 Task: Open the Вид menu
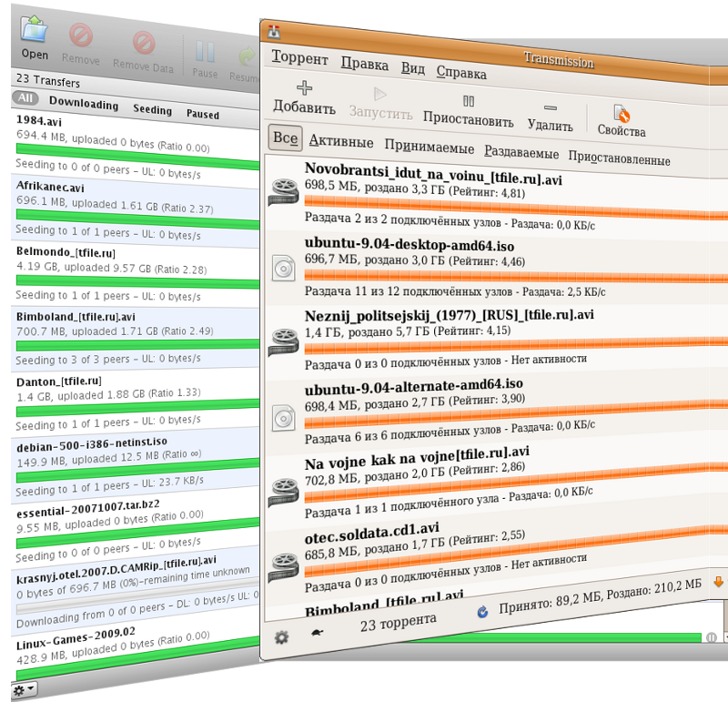click(x=413, y=68)
